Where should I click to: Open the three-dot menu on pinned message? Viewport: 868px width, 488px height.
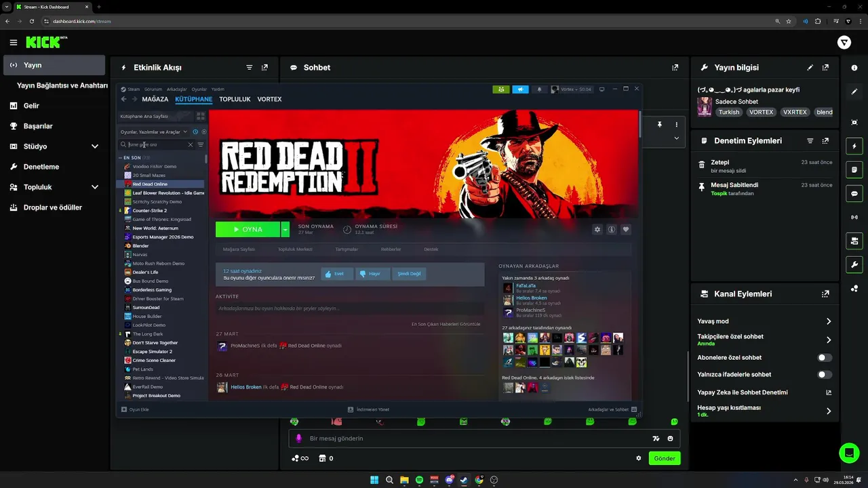coord(676,125)
